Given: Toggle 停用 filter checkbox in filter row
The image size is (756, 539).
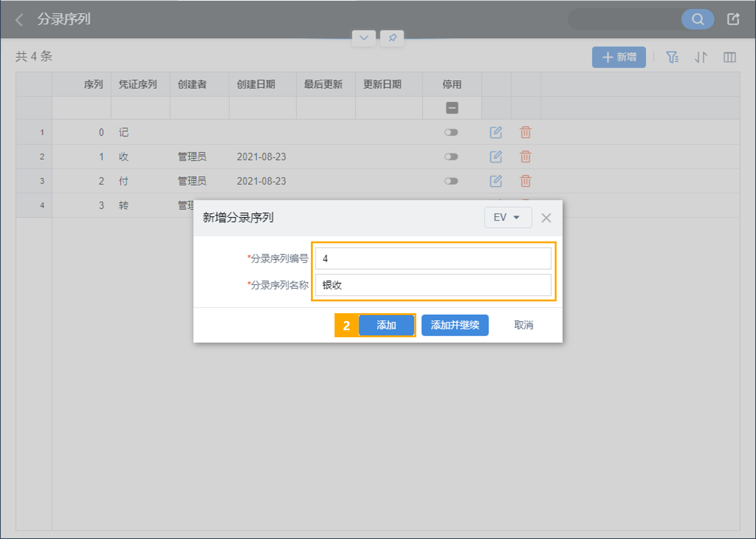Looking at the screenshot, I should pyautogui.click(x=452, y=108).
